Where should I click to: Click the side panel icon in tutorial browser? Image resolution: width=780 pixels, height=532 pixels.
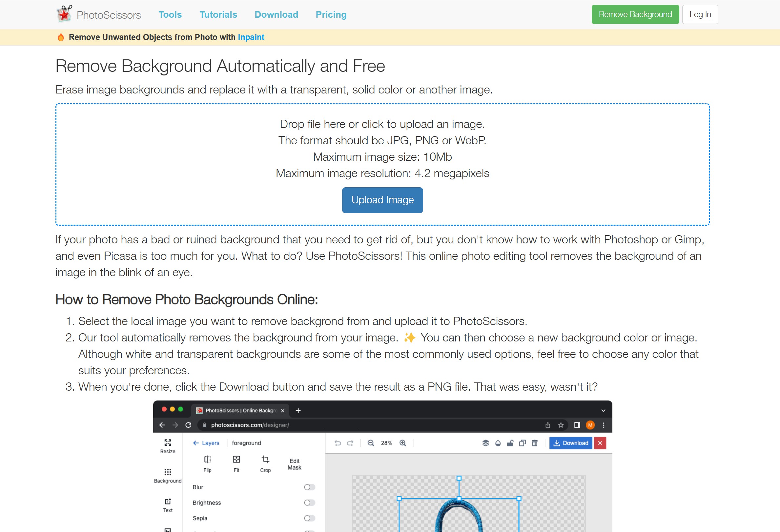click(x=577, y=425)
